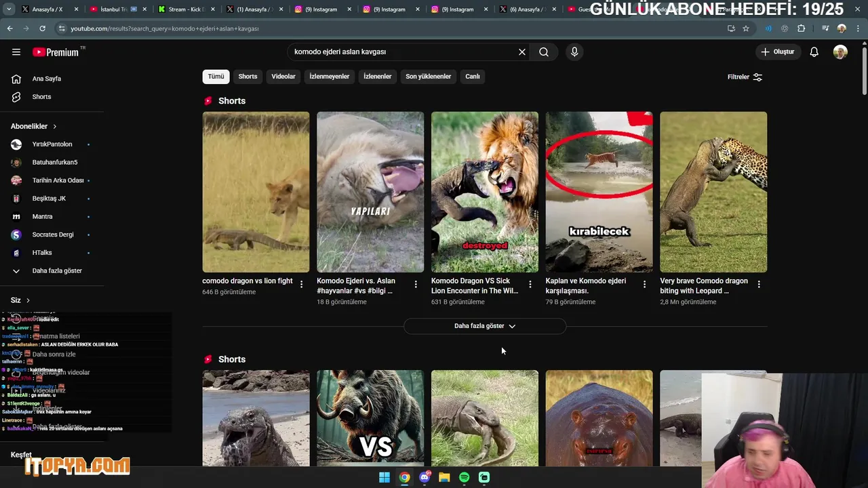Open Abonelikler section chevron

55,127
